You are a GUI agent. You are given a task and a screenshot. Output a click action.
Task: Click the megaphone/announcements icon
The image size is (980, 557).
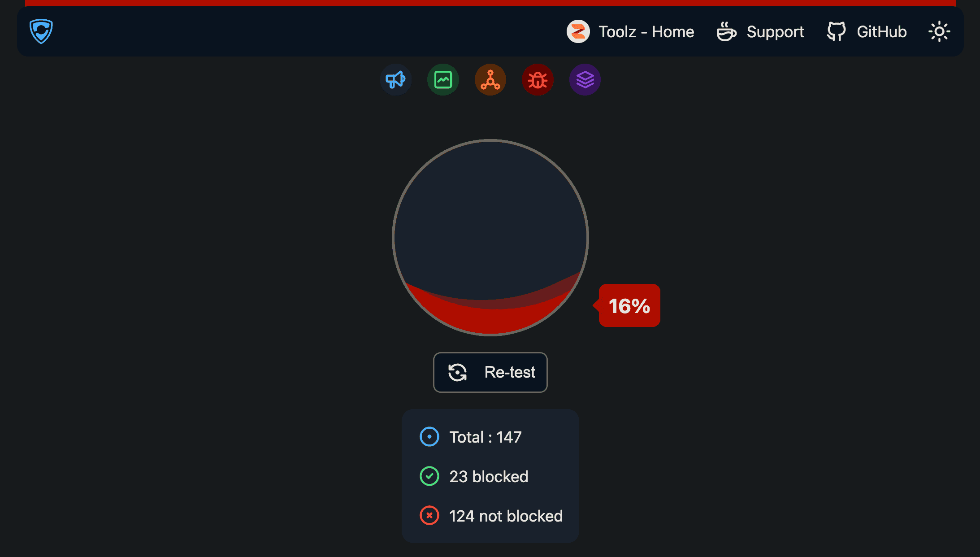(395, 79)
